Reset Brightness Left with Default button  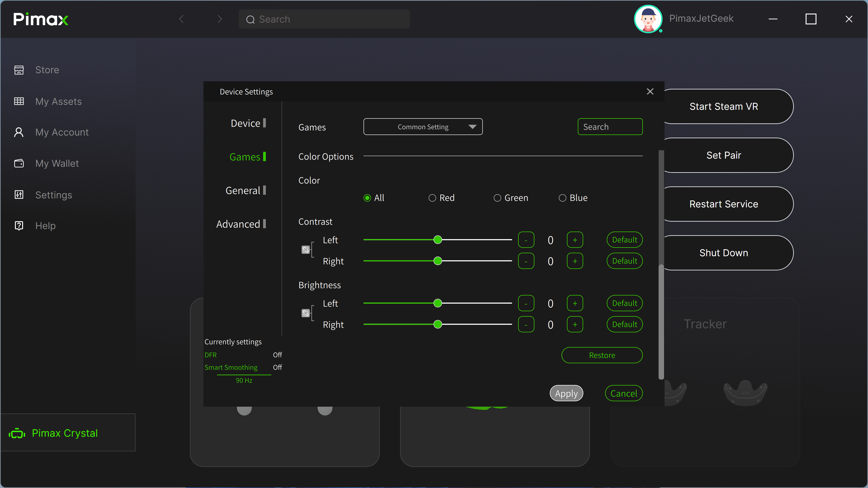[x=625, y=303]
